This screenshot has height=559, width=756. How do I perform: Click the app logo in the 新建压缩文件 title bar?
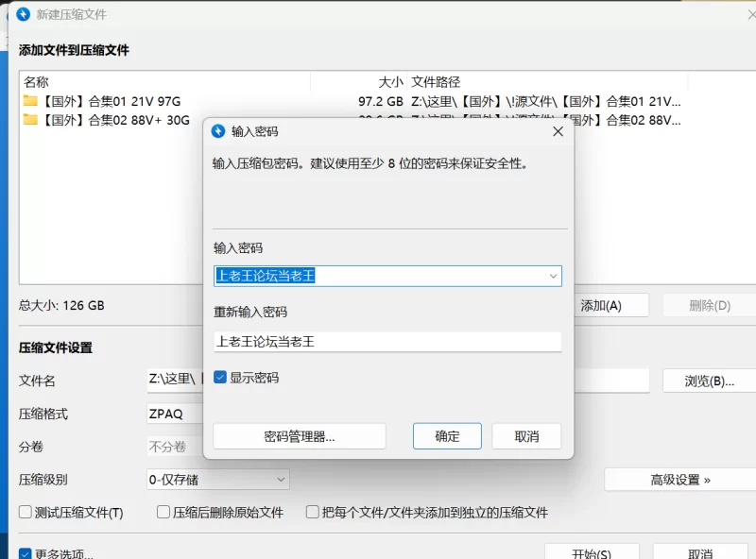23,14
